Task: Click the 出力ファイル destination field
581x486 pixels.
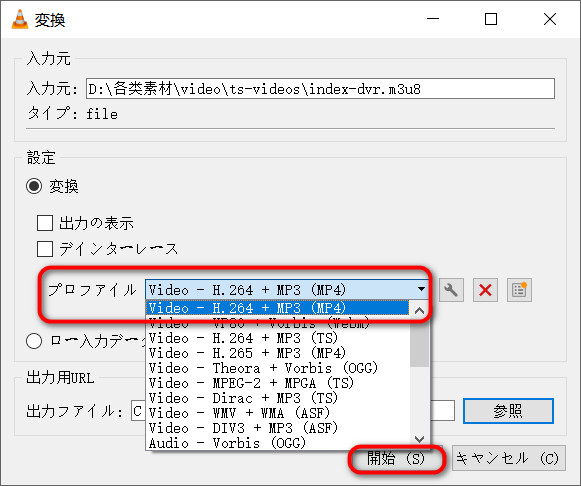Action: [x=293, y=411]
